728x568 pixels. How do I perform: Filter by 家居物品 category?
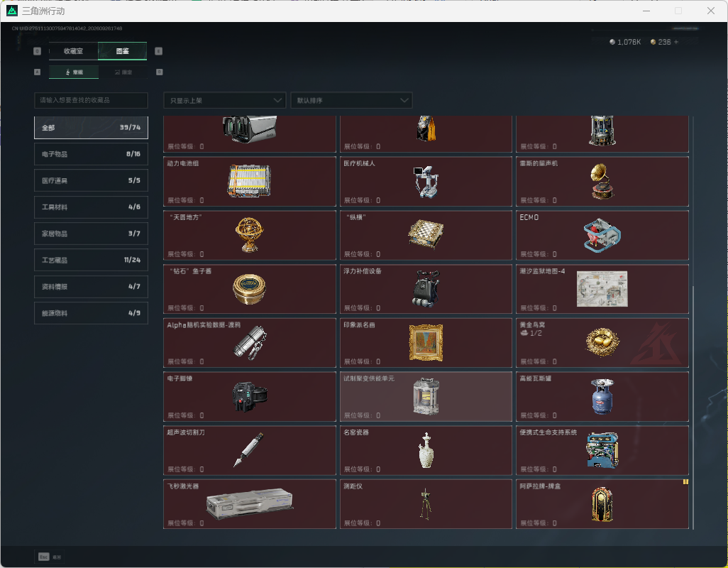coord(91,234)
